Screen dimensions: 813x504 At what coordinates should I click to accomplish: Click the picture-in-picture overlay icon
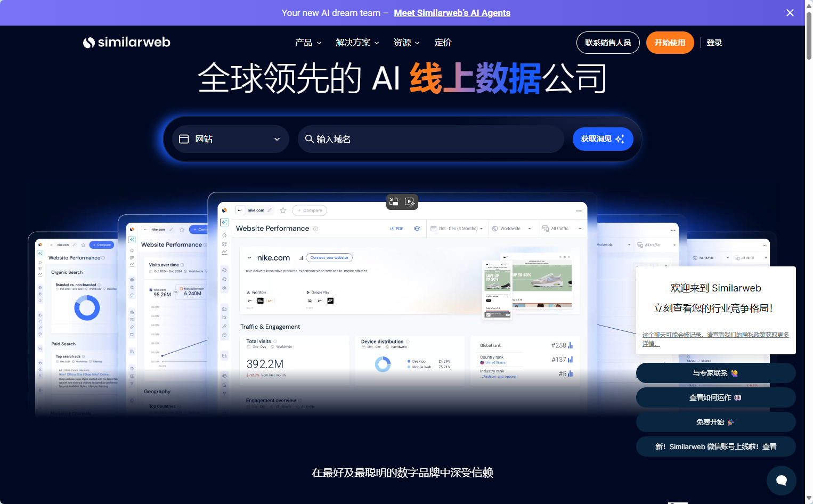point(394,201)
